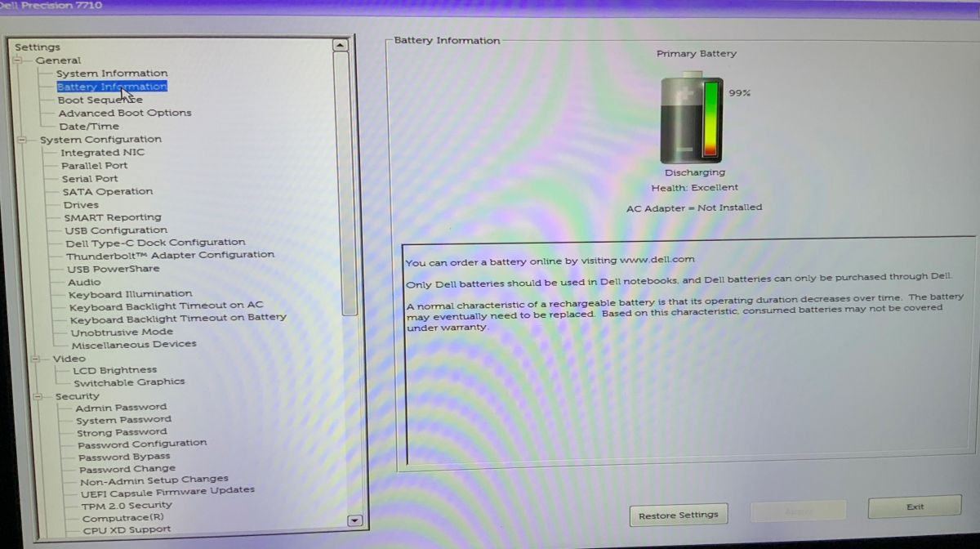The image size is (980, 549).
Task: Click the Discharging status text
Action: [x=695, y=173]
